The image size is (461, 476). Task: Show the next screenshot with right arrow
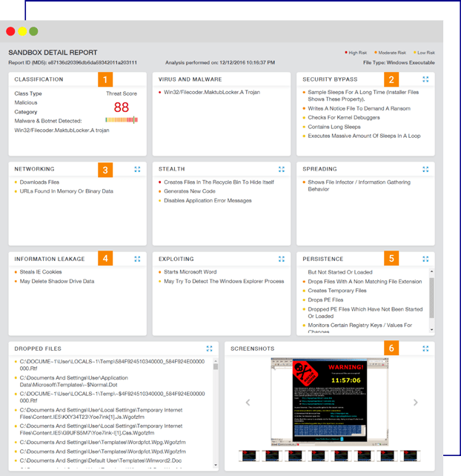click(x=416, y=403)
